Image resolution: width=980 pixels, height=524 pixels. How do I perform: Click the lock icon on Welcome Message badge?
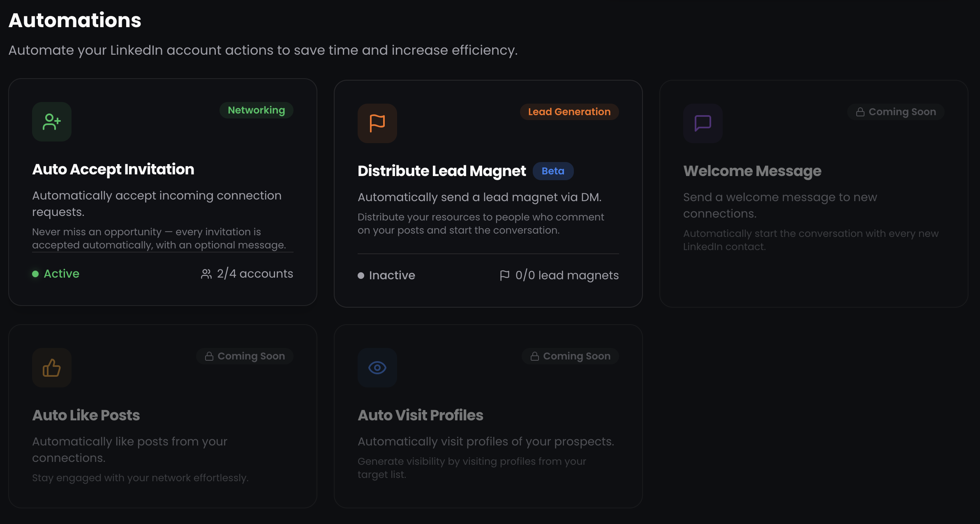[860, 112]
